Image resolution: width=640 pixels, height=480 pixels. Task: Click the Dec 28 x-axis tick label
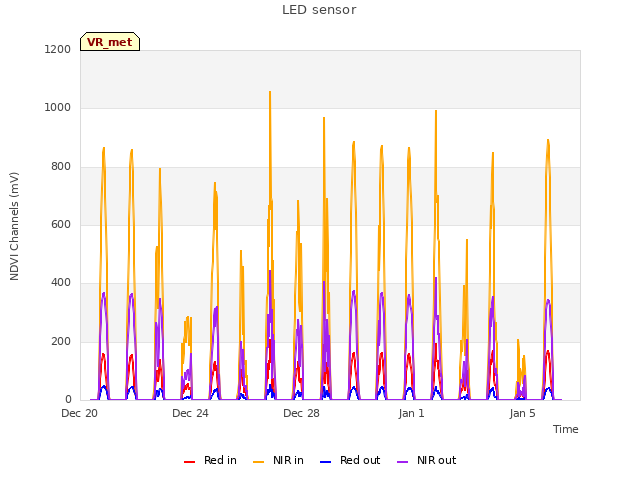tap(301, 413)
